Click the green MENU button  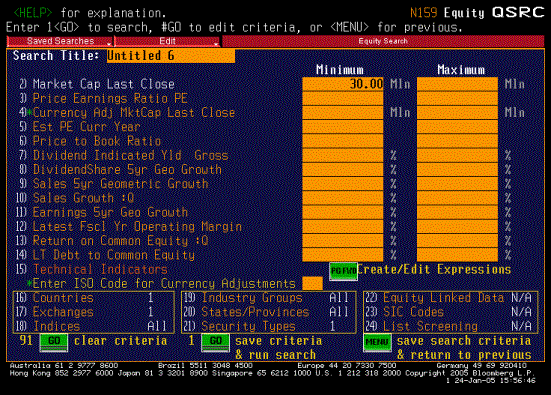(x=377, y=343)
